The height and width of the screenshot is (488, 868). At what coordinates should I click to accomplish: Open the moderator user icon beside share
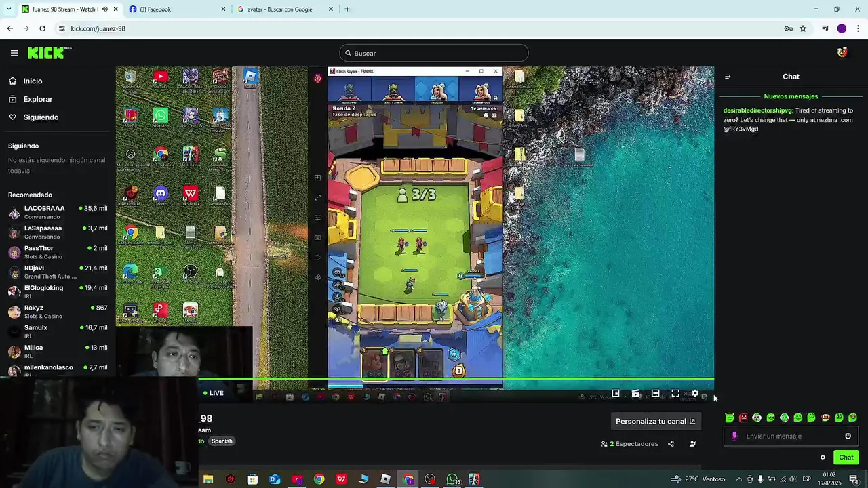(692, 444)
